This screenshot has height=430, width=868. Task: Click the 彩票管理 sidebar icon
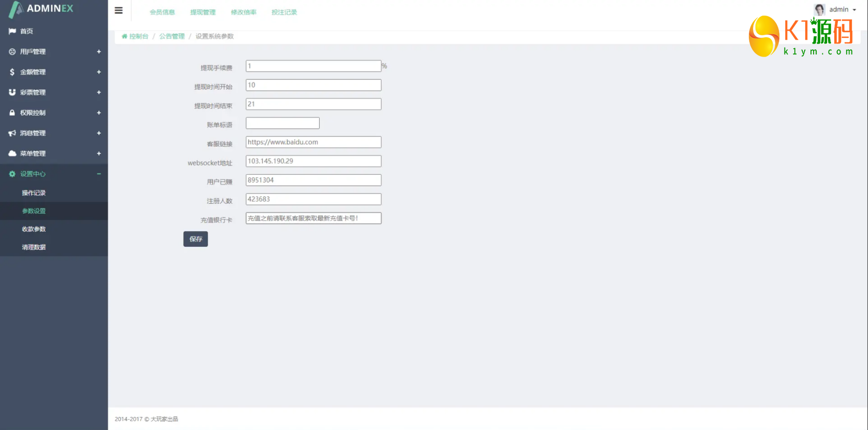coord(12,92)
